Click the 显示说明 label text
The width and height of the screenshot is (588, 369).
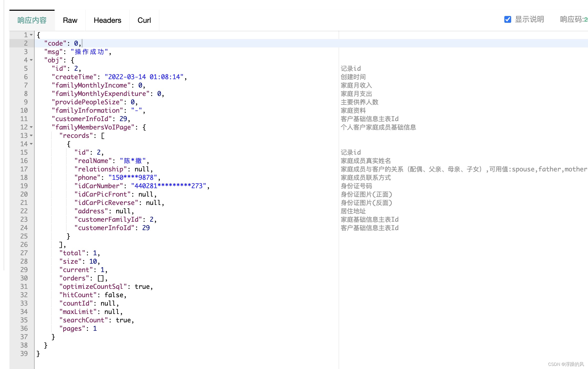pos(529,19)
